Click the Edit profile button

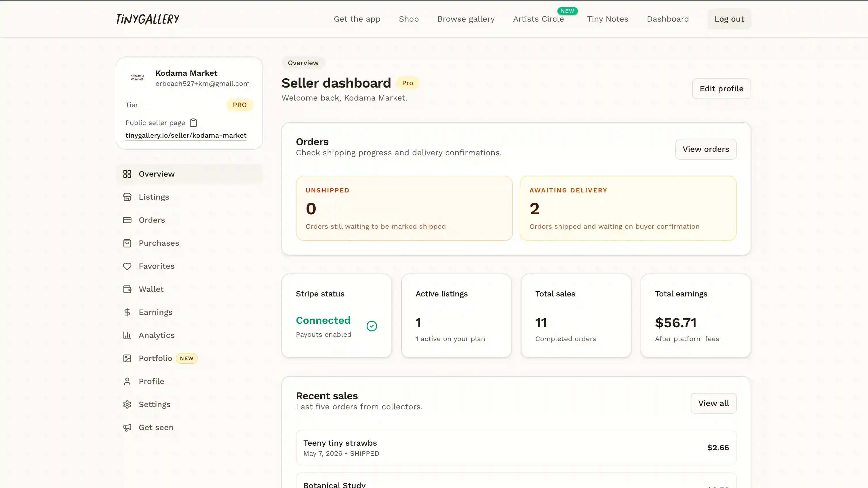pos(722,89)
